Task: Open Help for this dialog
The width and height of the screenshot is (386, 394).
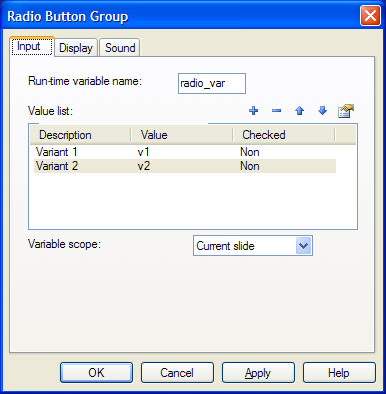Action: [339, 373]
